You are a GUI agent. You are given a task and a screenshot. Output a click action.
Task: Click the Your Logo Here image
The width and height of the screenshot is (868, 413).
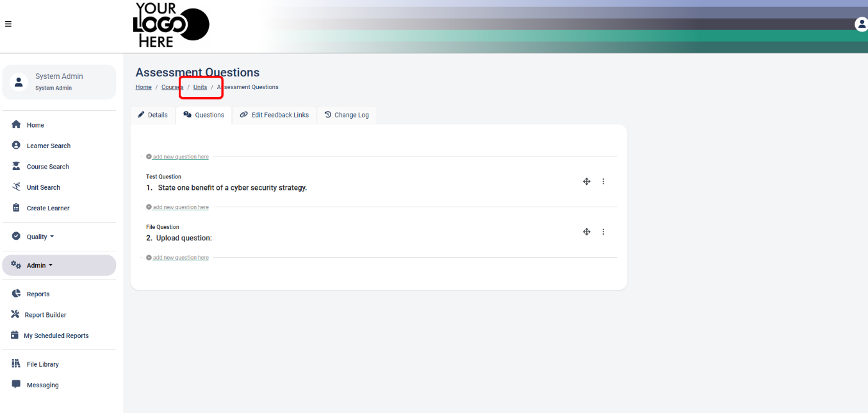tap(171, 24)
